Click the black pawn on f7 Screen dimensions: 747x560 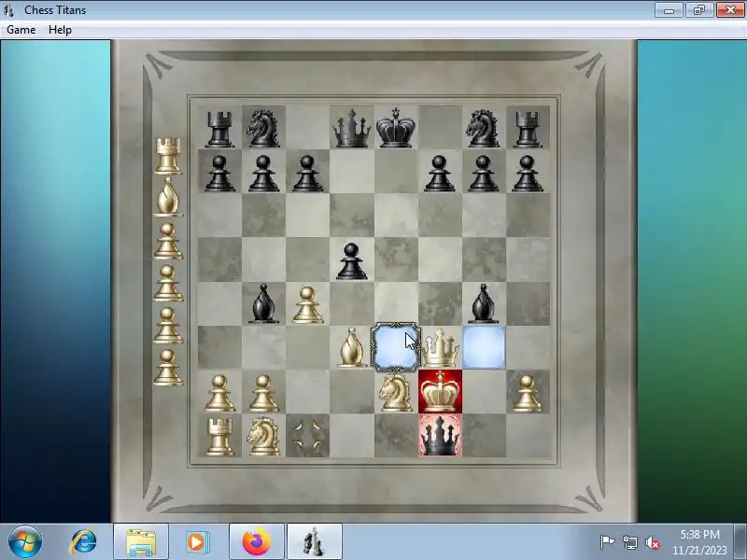439,174
